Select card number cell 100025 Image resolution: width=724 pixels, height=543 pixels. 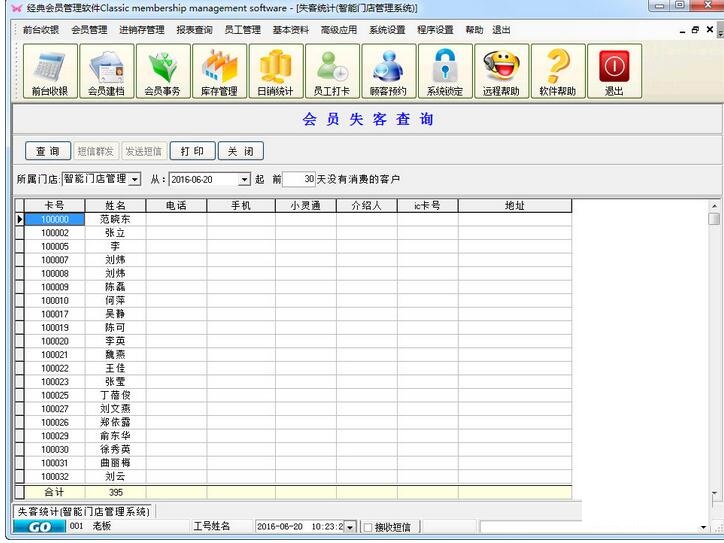click(x=54, y=396)
